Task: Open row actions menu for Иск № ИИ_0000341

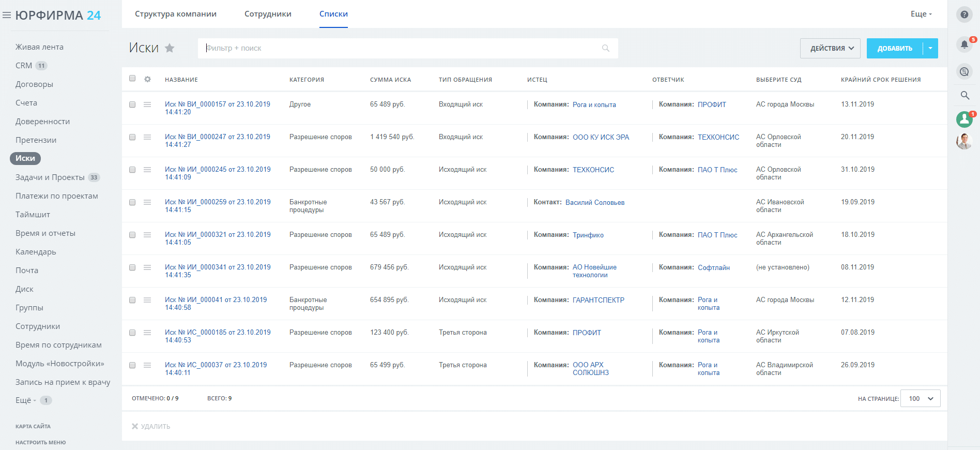Action: click(x=147, y=267)
